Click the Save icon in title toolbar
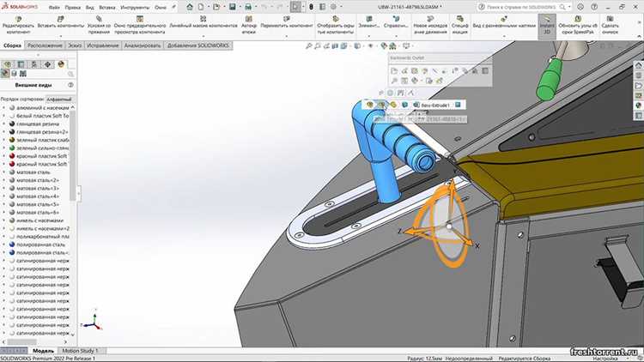The width and height of the screenshot is (644, 362). click(233, 7)
